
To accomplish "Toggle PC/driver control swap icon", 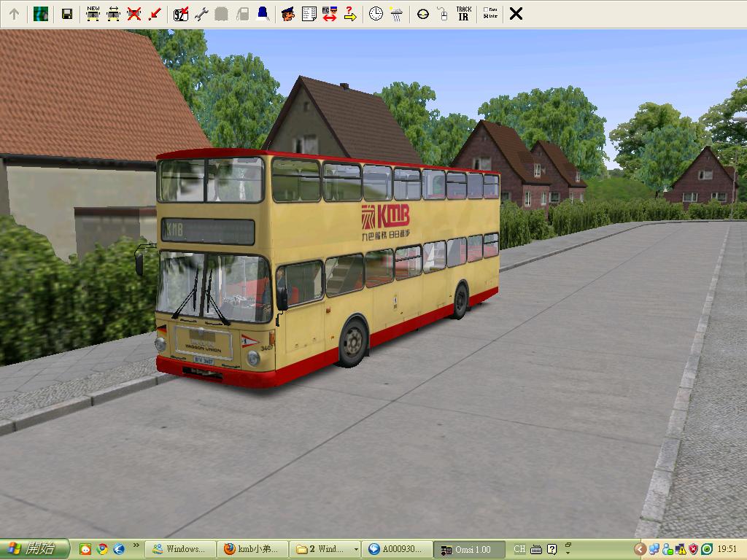I will pyautogui.click(x=329, y=14).
